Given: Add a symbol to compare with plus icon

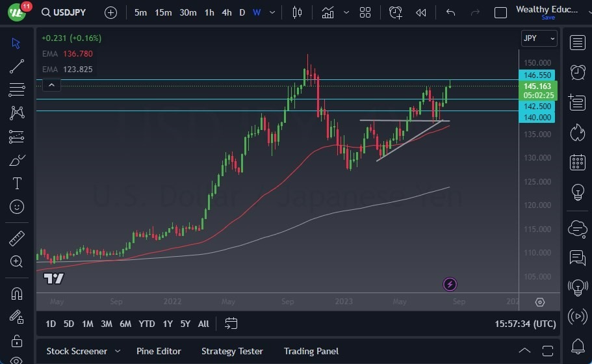Looking at the screenshot, I should coord(110,13).
